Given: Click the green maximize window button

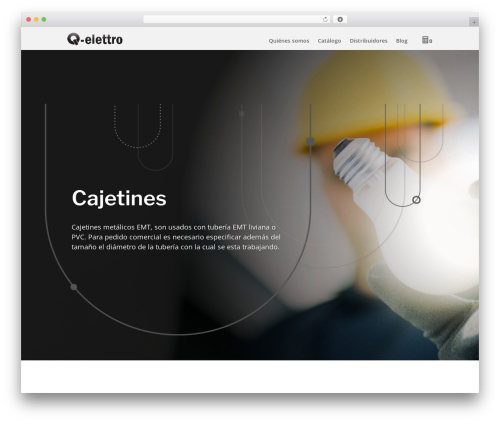Looking at the screenshot, I should (x=44, y=19).
